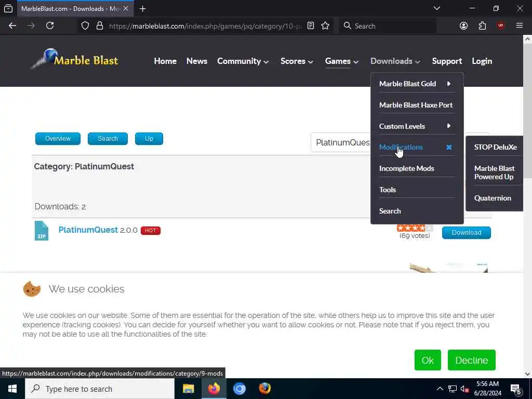Select Marble Blast Haxe Port

tap(416, 105)
